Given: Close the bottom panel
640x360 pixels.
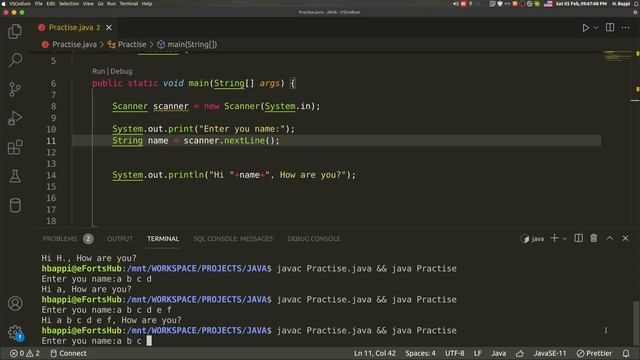Looking at the screenshot, I should coord(625,238).
